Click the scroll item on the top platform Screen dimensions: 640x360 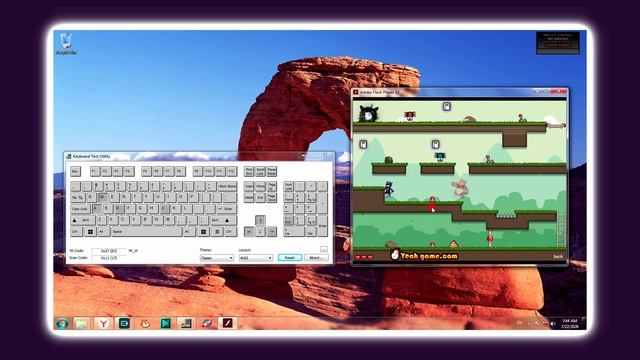click(x=447, y=107)
